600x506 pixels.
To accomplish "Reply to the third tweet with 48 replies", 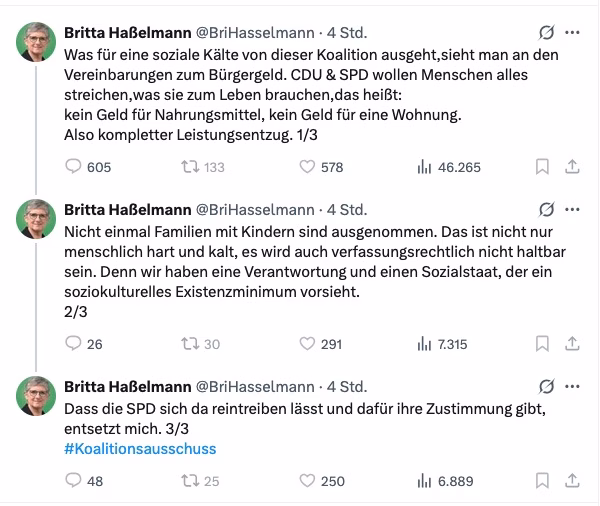I will (x=73, y=481).
